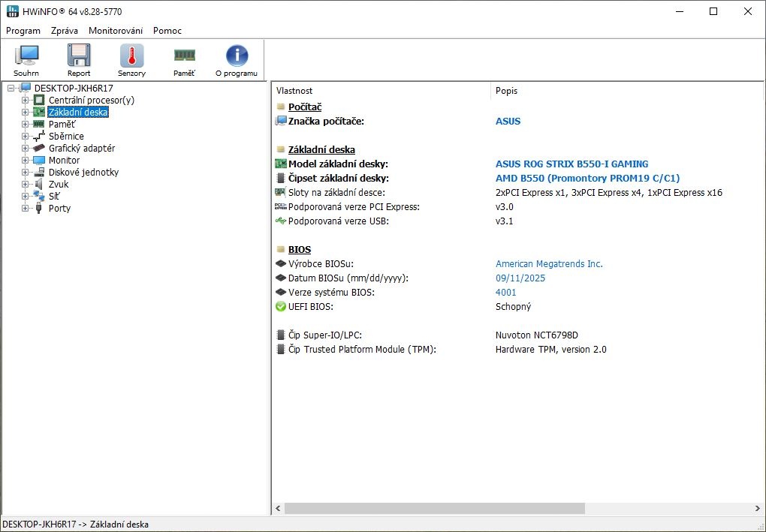Screen dimensions: 766x532
Task: Expand the Porty tree node
Action: pyautogui.click(x=26, y=209)
